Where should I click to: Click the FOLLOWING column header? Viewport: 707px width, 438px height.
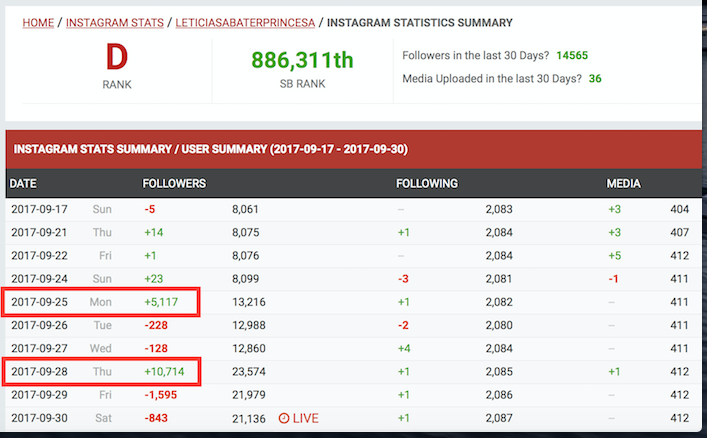click(427, 184)
